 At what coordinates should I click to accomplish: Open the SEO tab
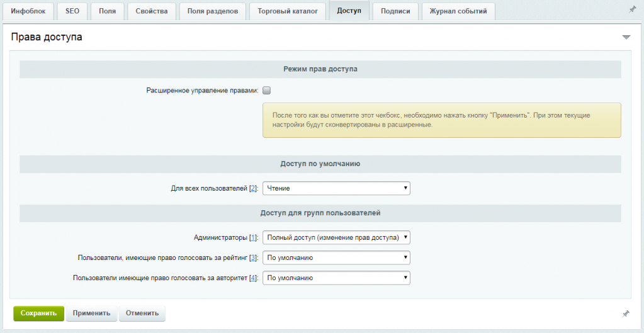(x=72, y=11)
